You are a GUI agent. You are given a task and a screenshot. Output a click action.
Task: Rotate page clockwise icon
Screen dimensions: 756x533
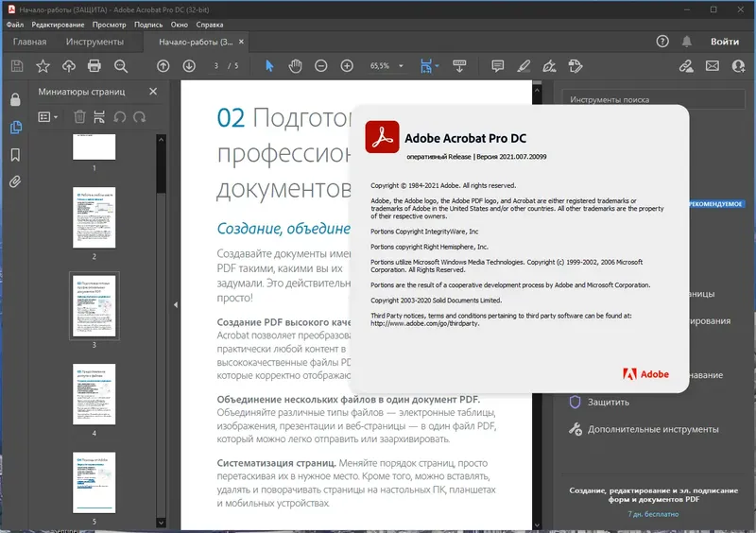140,117
